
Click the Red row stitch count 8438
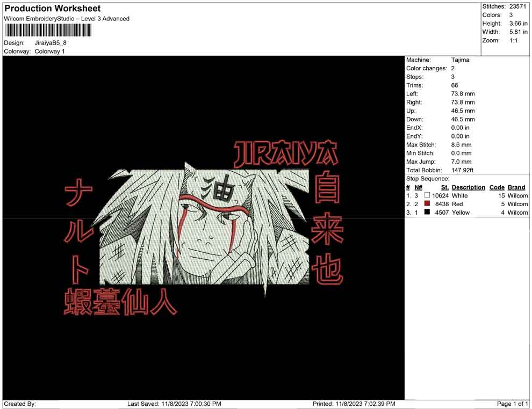tap(442, 204)
